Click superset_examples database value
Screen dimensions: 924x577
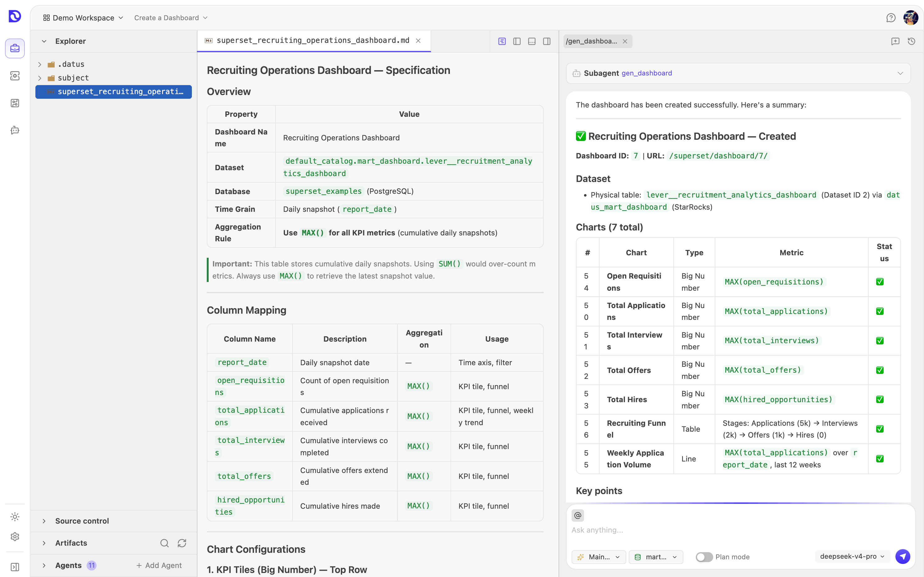pos(324,191)
